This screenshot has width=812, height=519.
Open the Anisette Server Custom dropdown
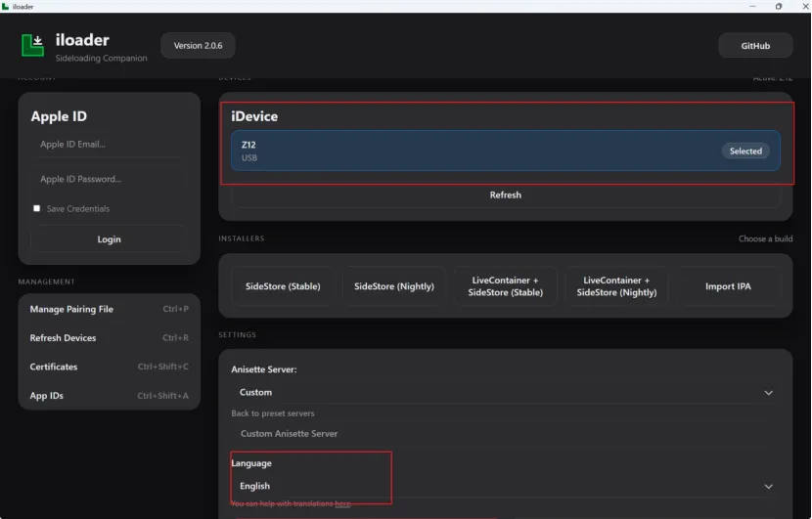point(506,392)
